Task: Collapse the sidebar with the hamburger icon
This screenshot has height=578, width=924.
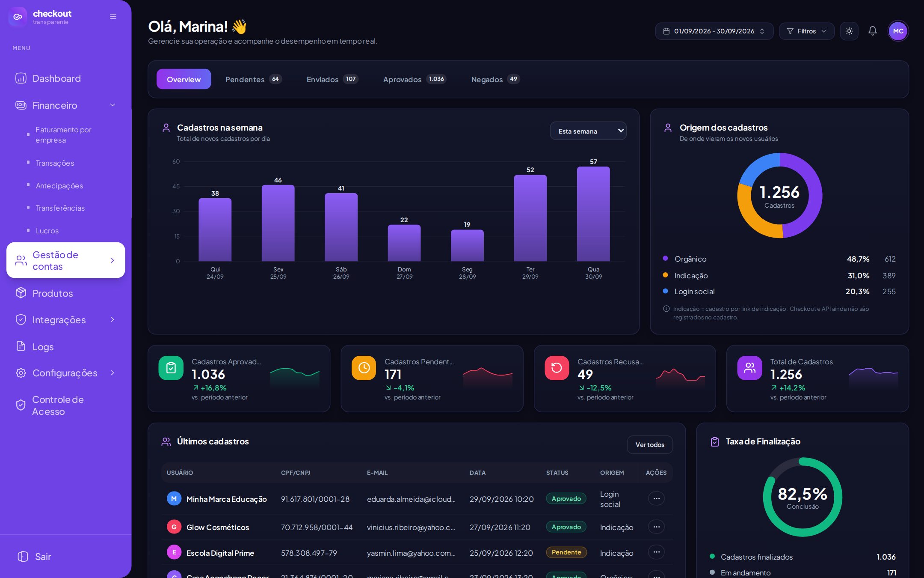Action: coord(113,16)
